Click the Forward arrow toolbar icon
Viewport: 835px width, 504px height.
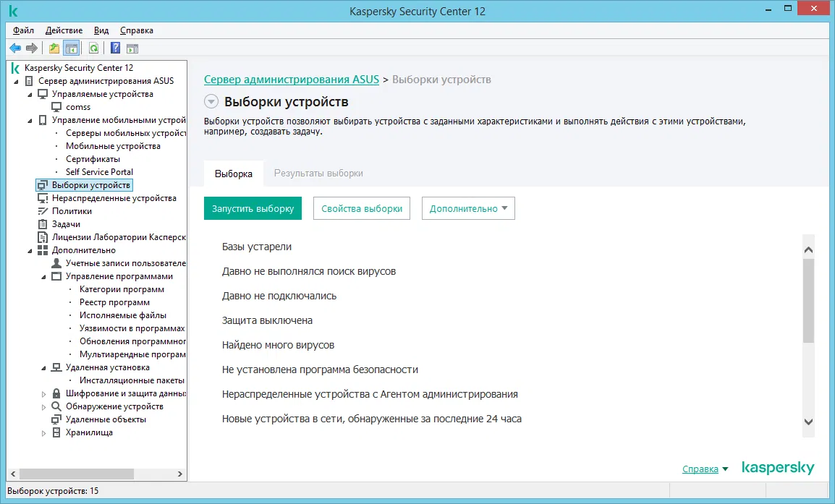tap(32, 48)
